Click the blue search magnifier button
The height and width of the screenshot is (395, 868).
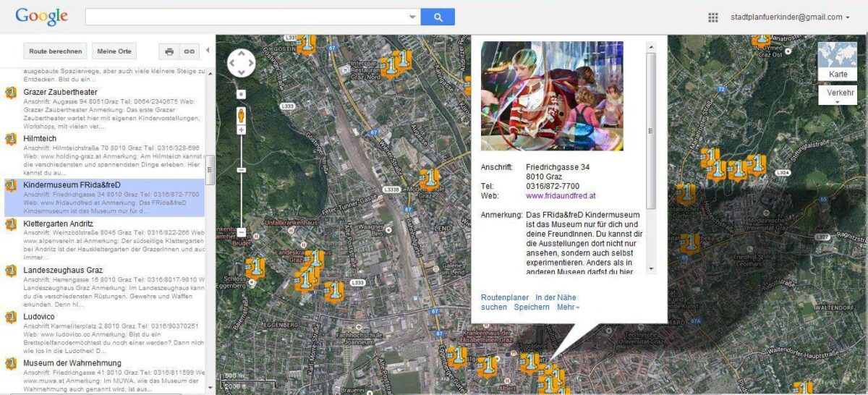tap(438, 17)
